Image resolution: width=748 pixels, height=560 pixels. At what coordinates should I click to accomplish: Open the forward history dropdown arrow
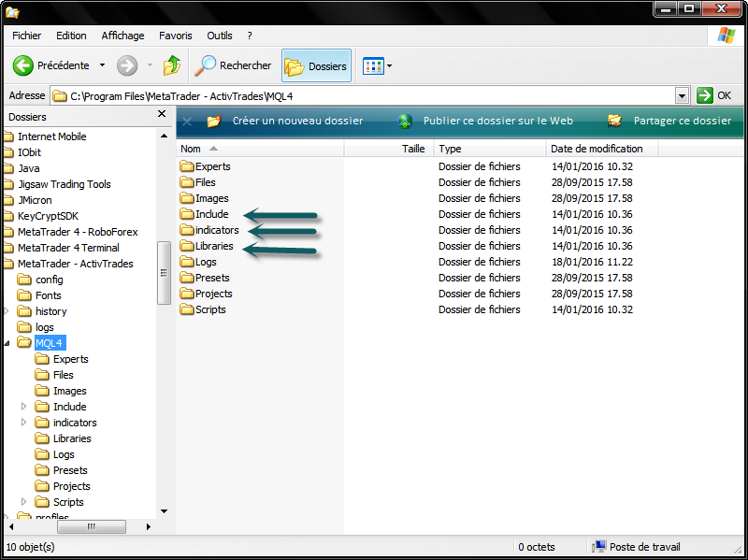click(150, 65)
